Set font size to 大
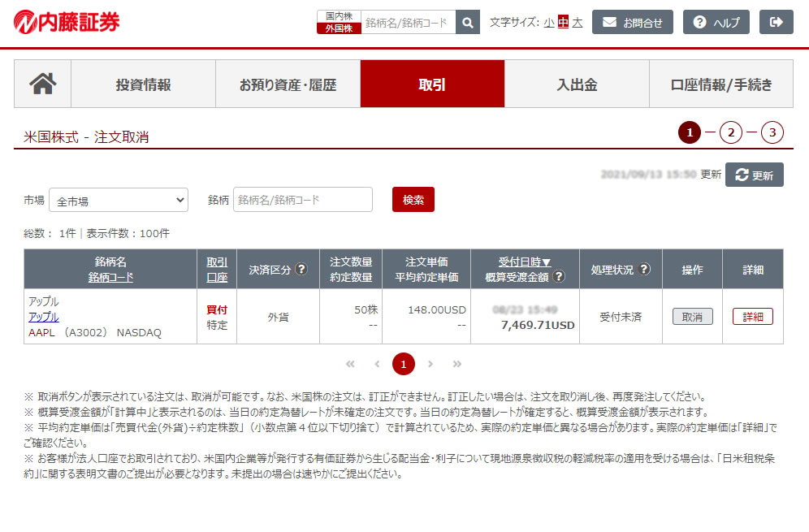 point(577,23)
